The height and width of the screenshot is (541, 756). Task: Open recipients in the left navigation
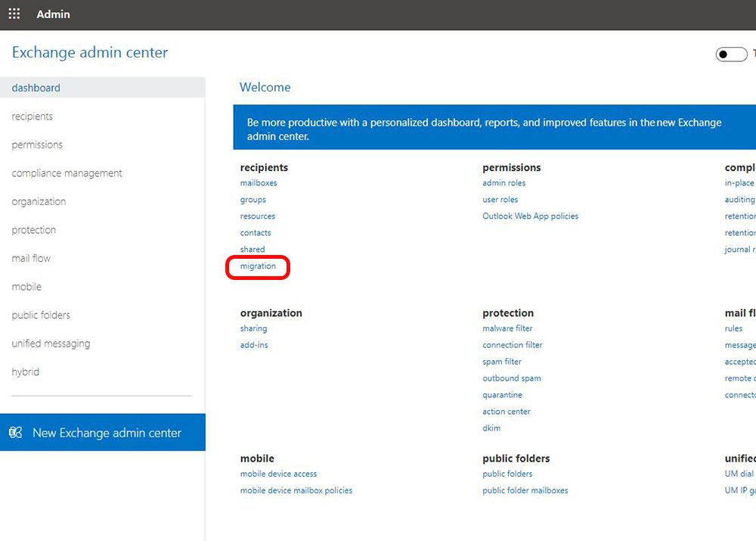(33, 117)
